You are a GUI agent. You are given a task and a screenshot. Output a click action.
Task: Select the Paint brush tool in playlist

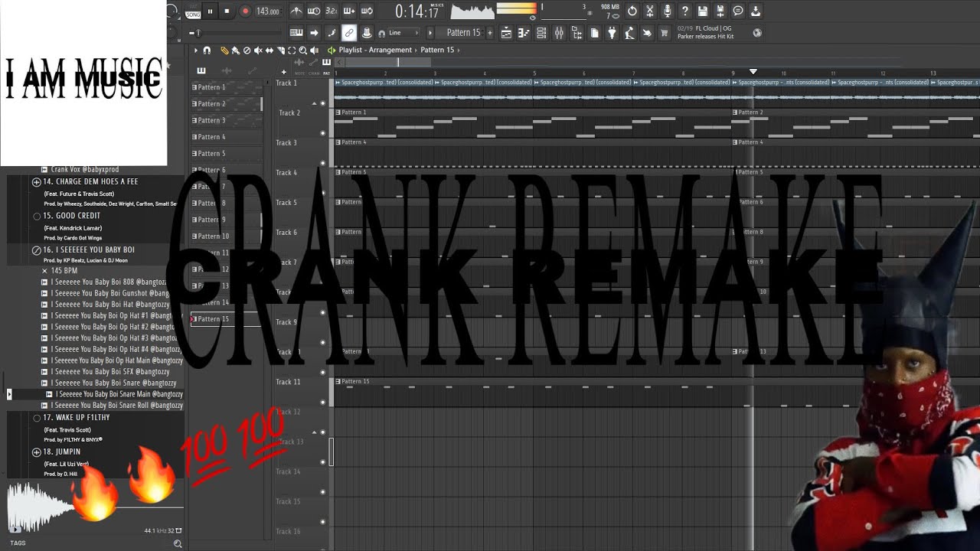pyautogui.click(x=235, y=51)
